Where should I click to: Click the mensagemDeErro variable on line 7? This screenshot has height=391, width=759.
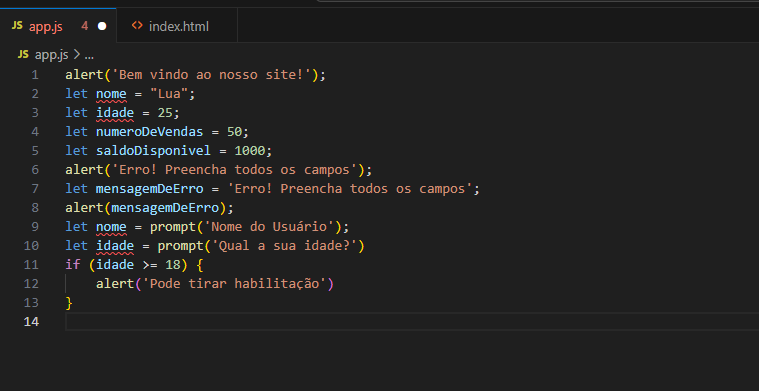click(149, 189)
